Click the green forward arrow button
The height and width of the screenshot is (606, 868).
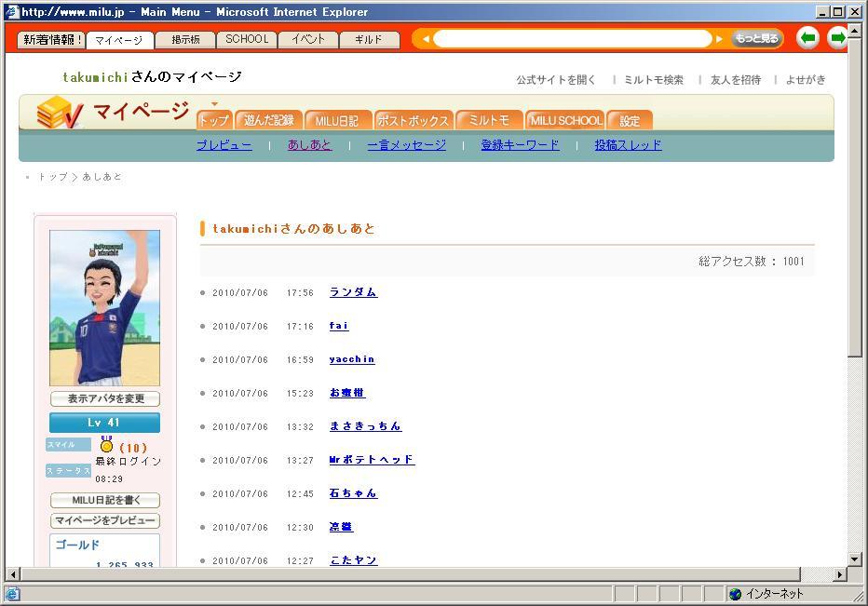click(x=837, y=38)
